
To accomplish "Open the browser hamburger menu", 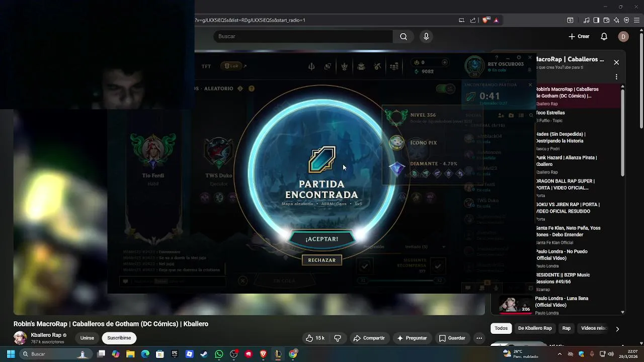I will coord(636,20).
